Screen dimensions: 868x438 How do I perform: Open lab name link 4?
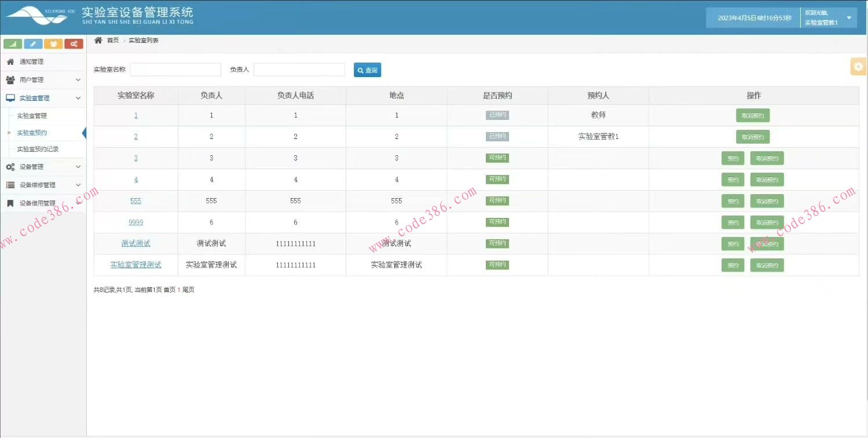[x=136, y=180]
